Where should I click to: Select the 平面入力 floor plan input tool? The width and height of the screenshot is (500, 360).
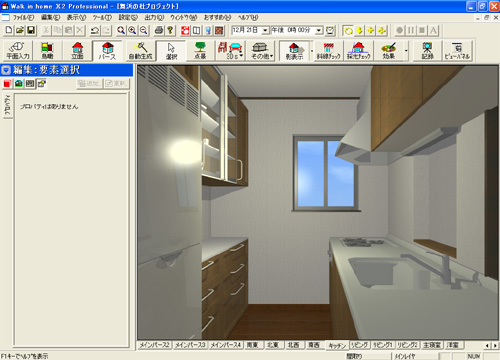(x=18, y=51)
